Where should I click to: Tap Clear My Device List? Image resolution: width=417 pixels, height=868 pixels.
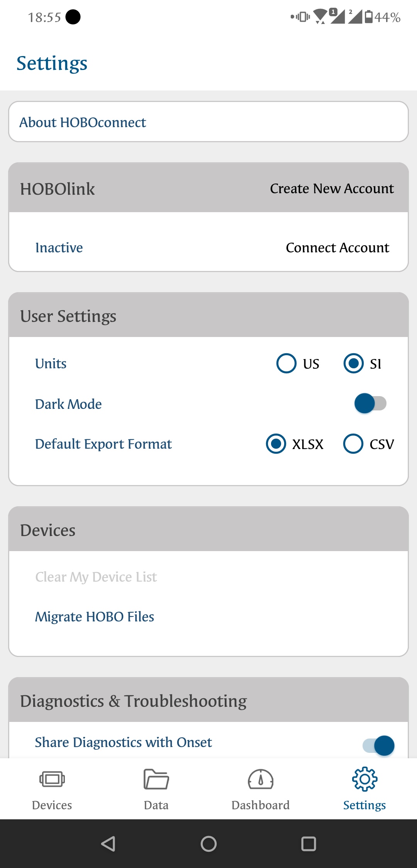tap(96, 577)
